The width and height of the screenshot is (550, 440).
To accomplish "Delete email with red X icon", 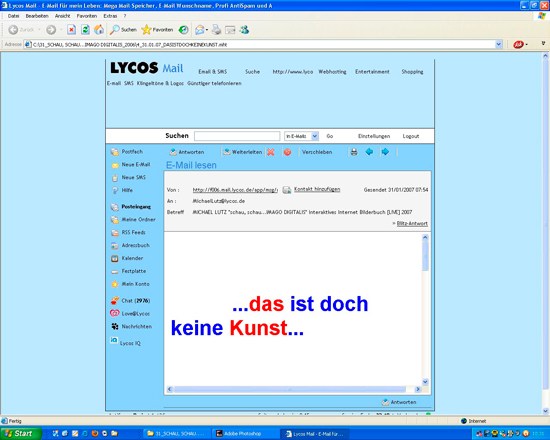I will coord(270,152).
